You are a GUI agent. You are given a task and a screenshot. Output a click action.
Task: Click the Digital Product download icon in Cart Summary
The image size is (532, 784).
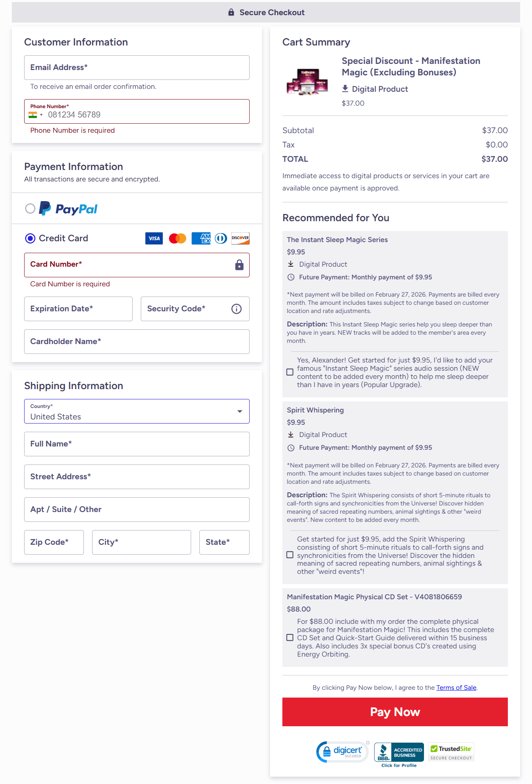(345, 88)
